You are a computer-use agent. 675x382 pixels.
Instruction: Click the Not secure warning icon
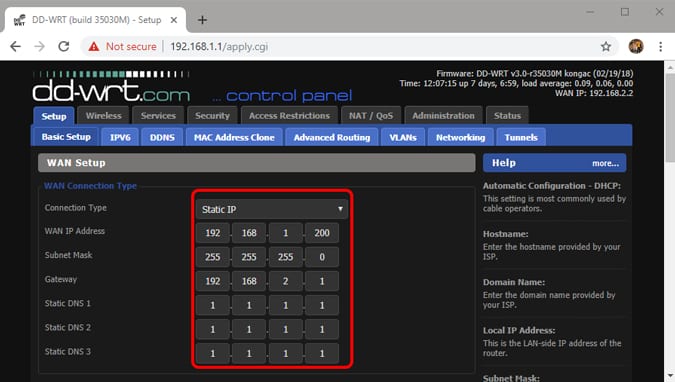[x=93, y=47]
